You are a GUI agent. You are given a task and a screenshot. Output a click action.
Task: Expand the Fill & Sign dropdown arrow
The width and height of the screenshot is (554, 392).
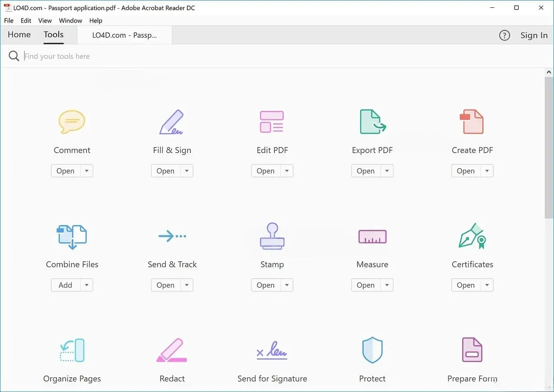(187, 171)
